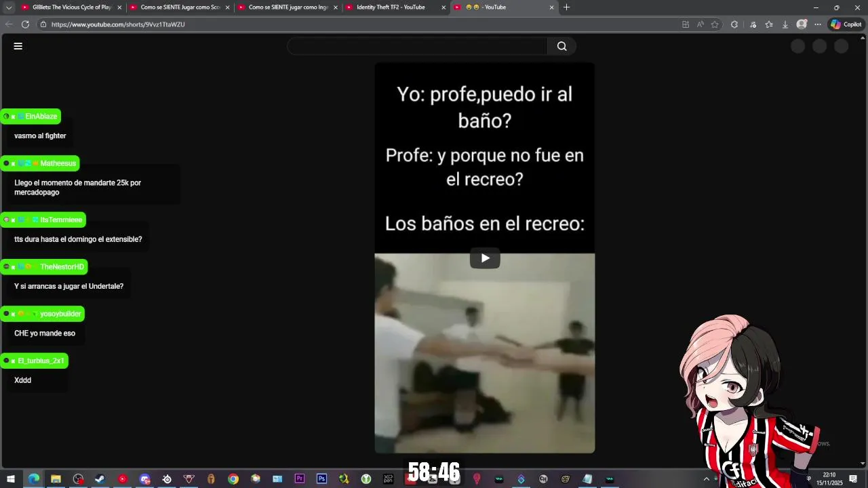Open Edge Settings and more menu
The width and height of the screenshot is (868, 488).
(818, 24)
